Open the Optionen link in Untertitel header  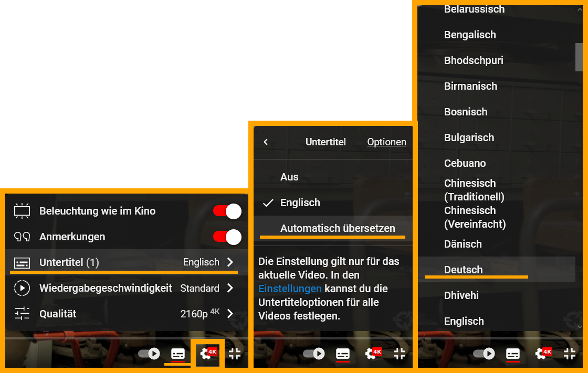point(386,142)
